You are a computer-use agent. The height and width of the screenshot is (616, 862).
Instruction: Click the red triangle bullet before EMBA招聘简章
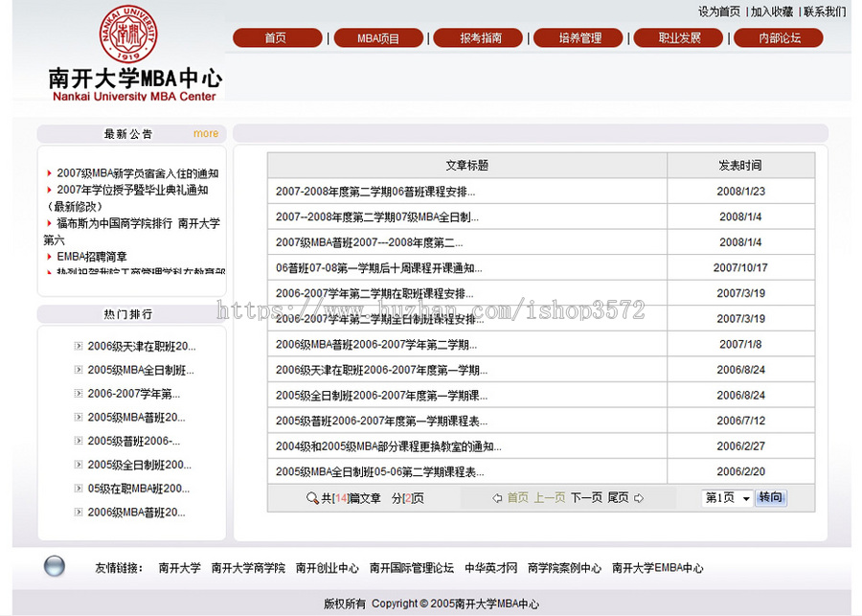[x=49, y=257]
